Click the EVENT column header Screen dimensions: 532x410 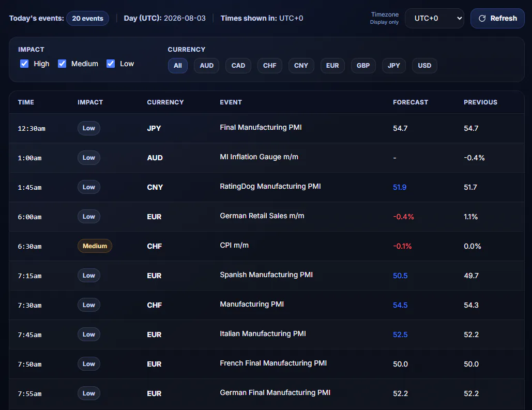coord(231,102)
